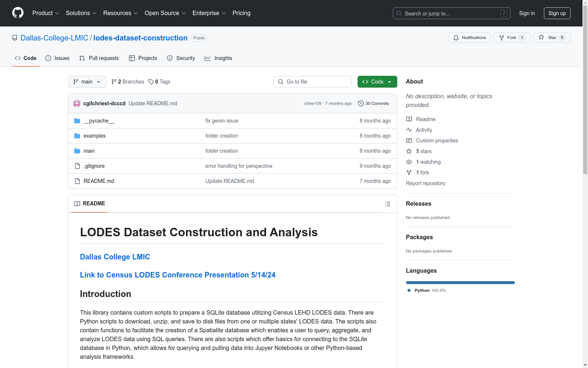The width and height of the screenshot is (588, 368).
Task: Expand the Enterprise menu
Action: [209, 13]
